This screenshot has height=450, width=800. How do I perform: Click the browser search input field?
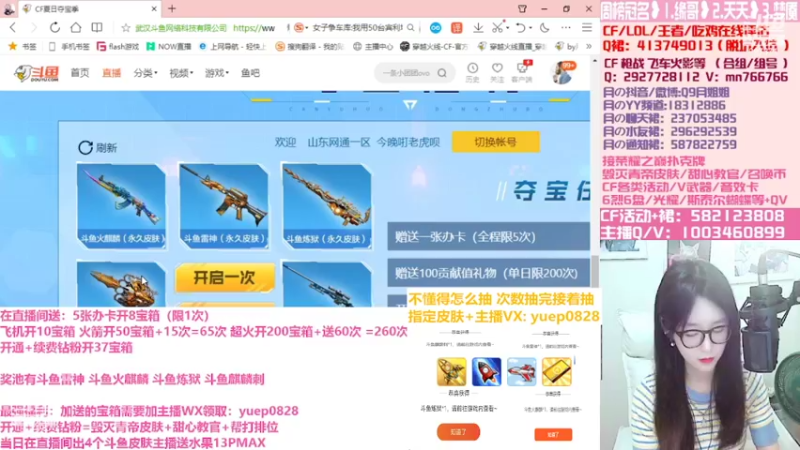[357, 28]
